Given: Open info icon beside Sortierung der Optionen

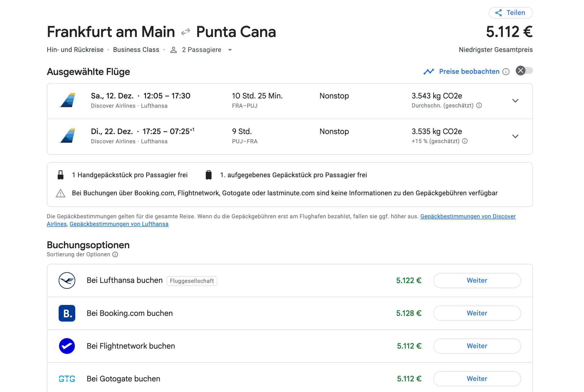Looking at the screenshot, I should 115,255.
